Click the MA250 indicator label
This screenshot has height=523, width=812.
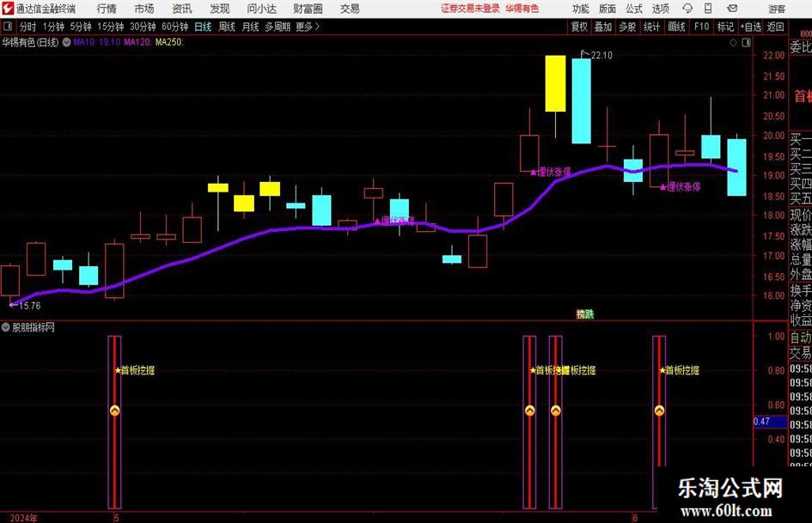[x=169, y=42]
